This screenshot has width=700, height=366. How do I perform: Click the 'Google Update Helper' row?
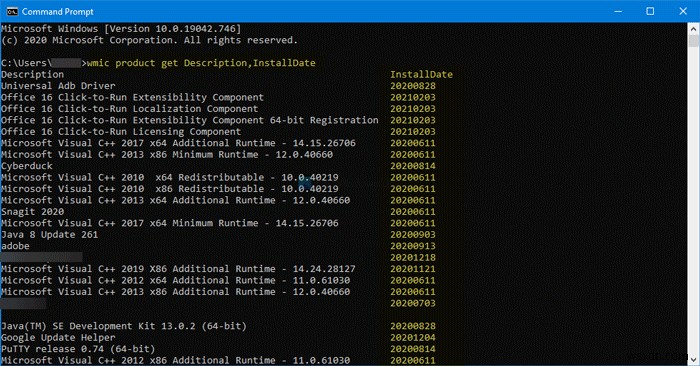click(58, 338)
